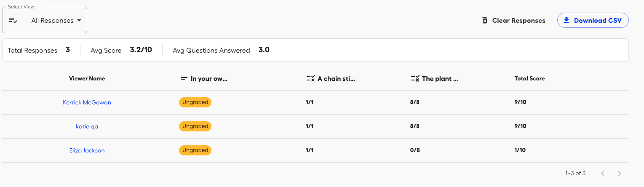Image resolution: width=644 pixels, height=187 pixels.
Task: Click the quiz icon beside A chain sti... column
Action: coord(310,79)
